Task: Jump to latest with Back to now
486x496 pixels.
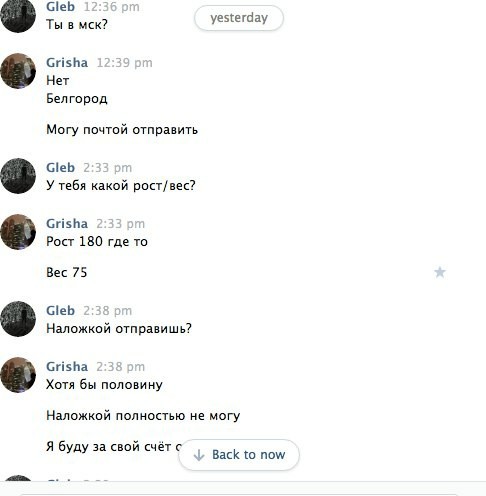Action: (x=239, y=455)
